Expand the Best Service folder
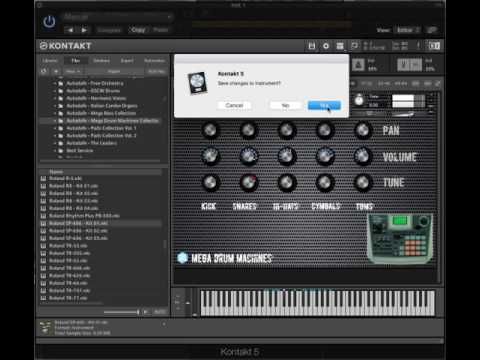The height and width of the screenshot is (360, 480). [x=55, y=151]
